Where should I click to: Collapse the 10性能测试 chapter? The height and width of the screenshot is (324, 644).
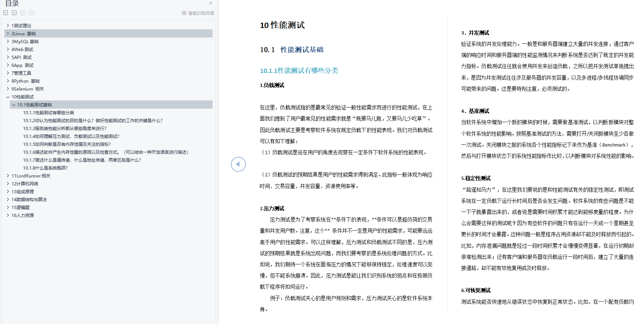(8, 97)
